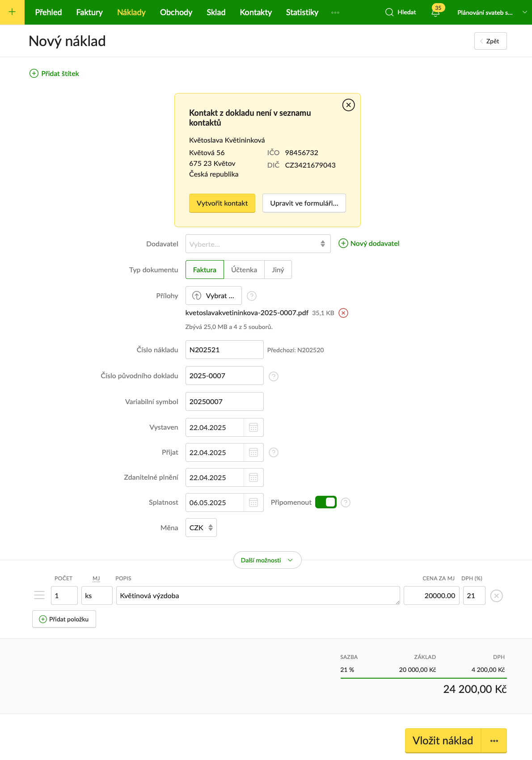Image resolution: width=532 pixels, height=760 pixels.
Task: Open the Dodavatel supplier dropdown
Action: [258, 244]
